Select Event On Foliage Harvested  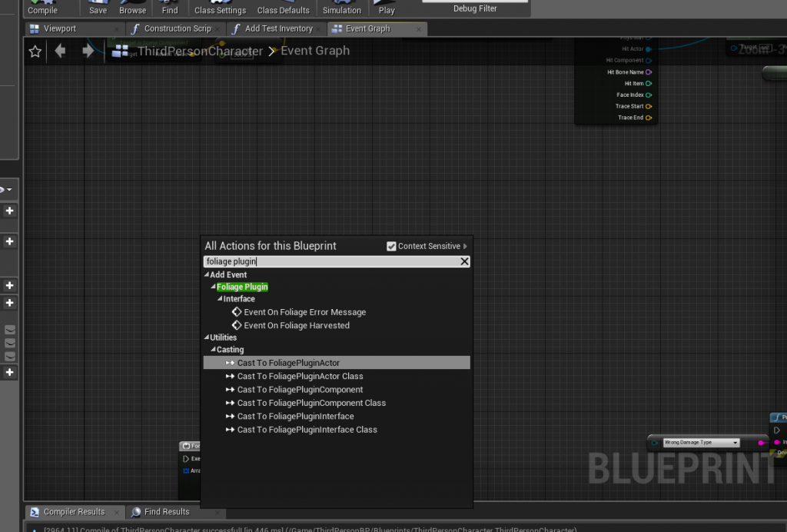[297, 326]
